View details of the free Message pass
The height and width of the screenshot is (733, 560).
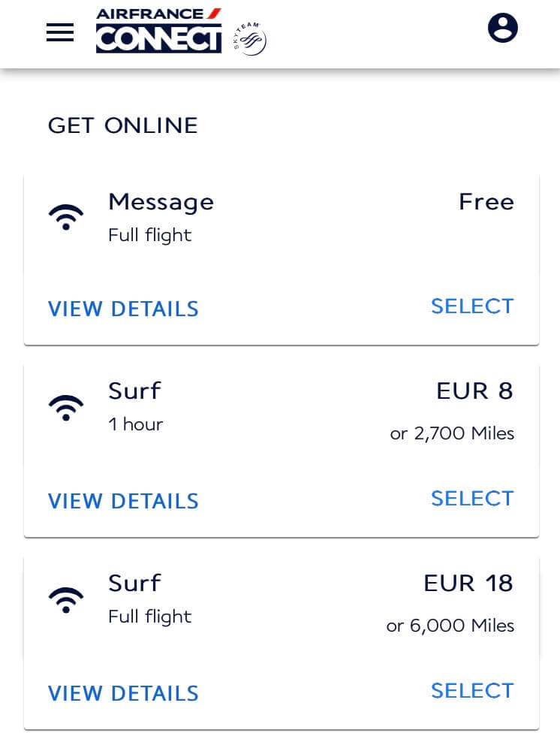click(x=123, y=309)
